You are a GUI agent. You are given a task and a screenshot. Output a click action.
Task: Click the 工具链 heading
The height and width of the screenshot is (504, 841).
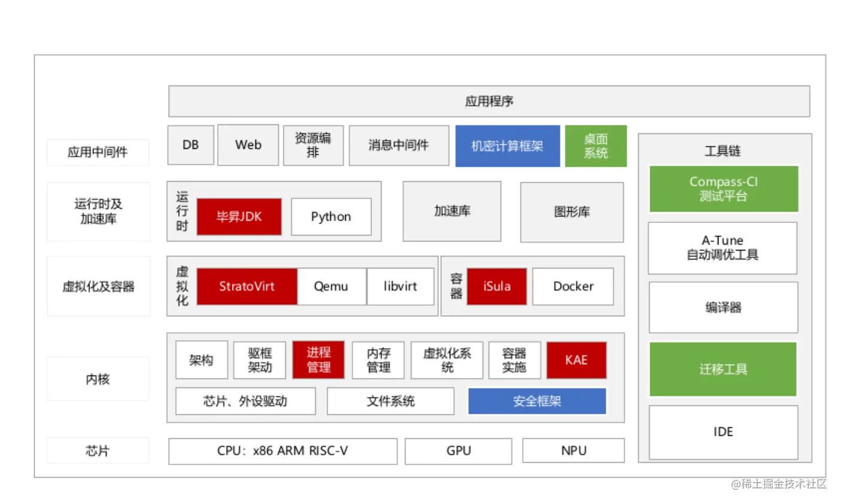tap(723, 151)
